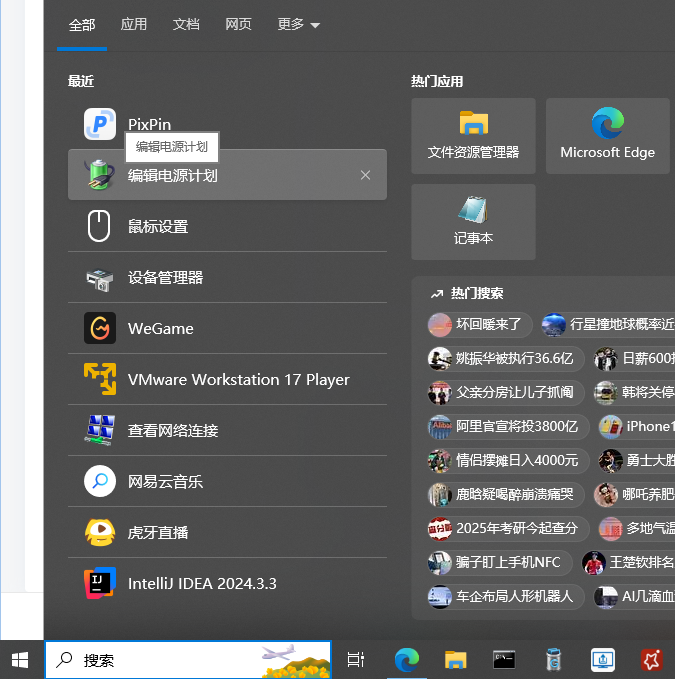Switch to the 应用 tab
The width and height of the screenshot is (675, 679).
point(134,24)
